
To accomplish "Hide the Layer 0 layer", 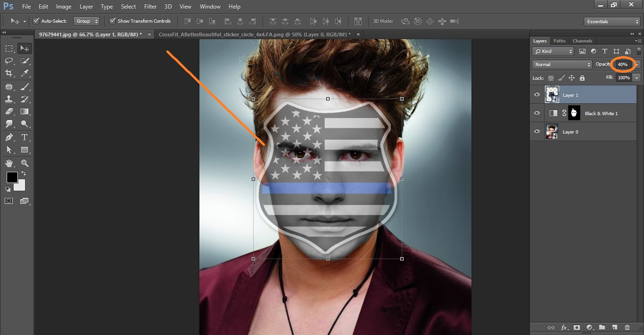I will pos(537,132).
